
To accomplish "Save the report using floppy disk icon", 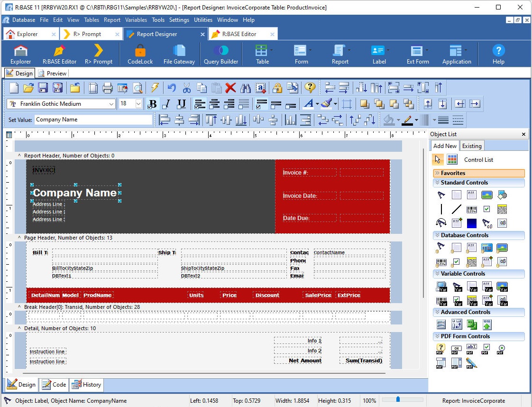I will point(43,88).
